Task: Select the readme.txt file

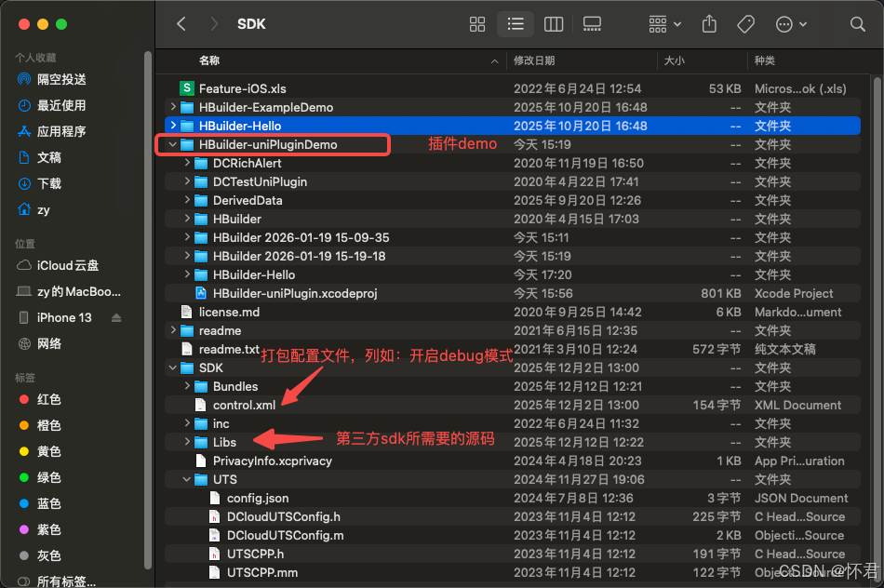Action: (x=513, y=349)
